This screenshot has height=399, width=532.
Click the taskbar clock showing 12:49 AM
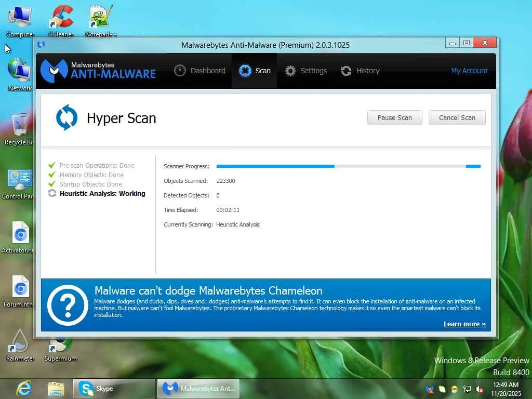pos(506,389)
